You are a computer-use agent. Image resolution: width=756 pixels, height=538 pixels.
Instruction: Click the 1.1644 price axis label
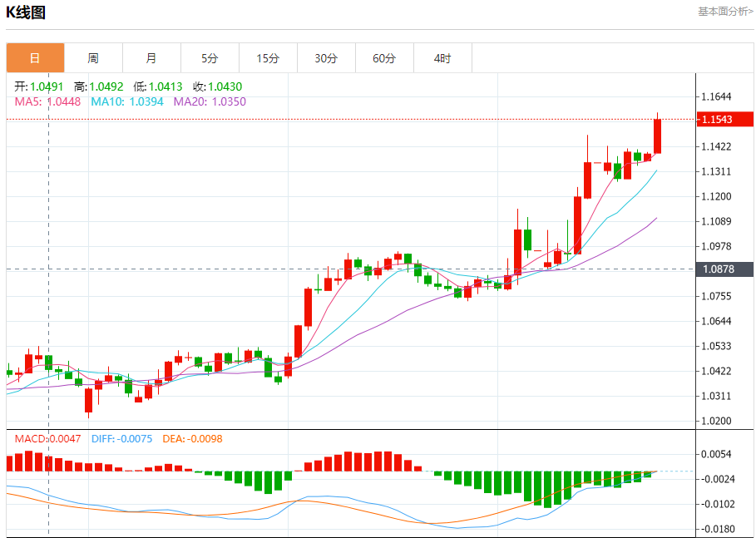point(717,96)
